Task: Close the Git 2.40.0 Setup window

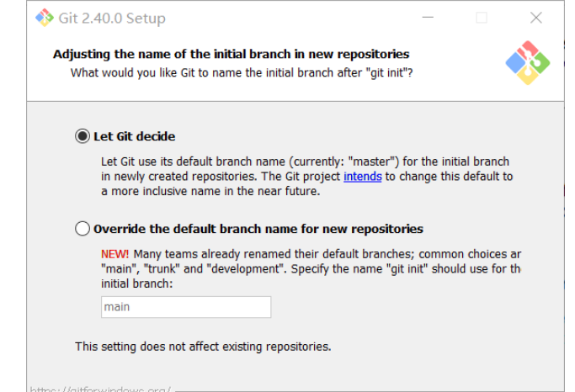Action: [536, 18]
